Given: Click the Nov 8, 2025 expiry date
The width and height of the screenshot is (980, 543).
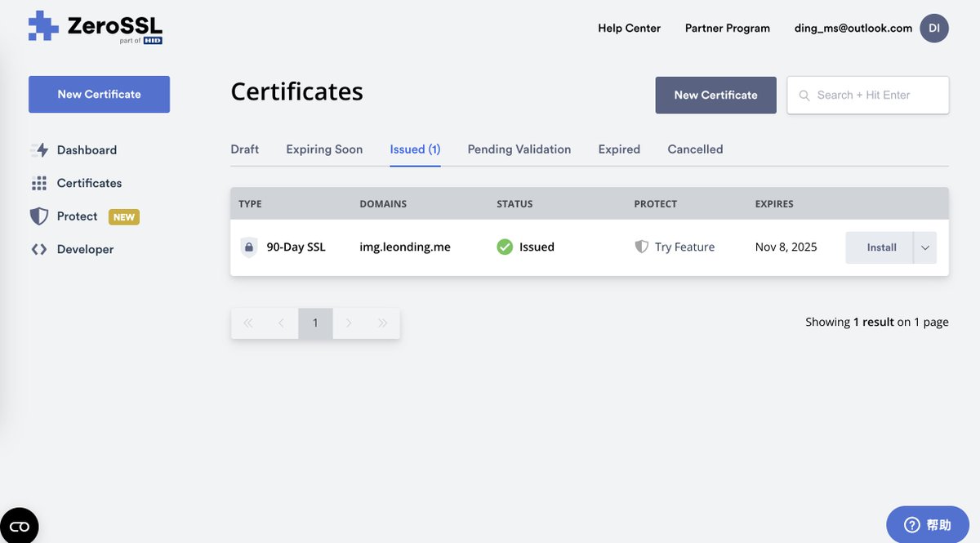Looking at the screenshot, I should pos(786,247).
